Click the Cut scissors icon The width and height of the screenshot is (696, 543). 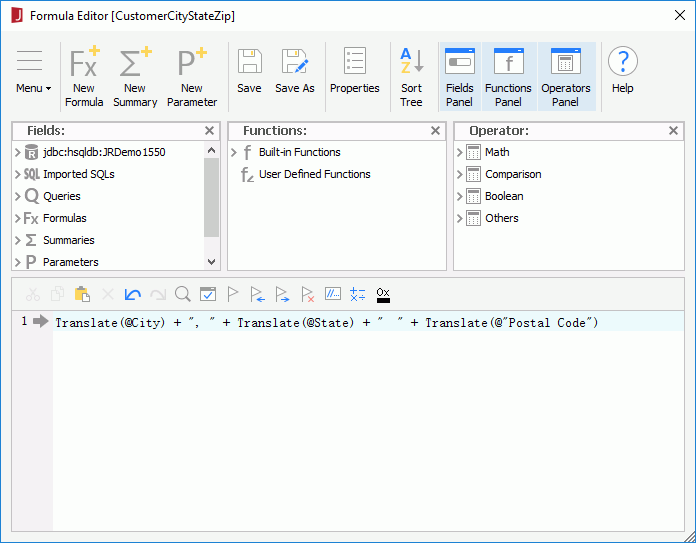tap(33, 294)
